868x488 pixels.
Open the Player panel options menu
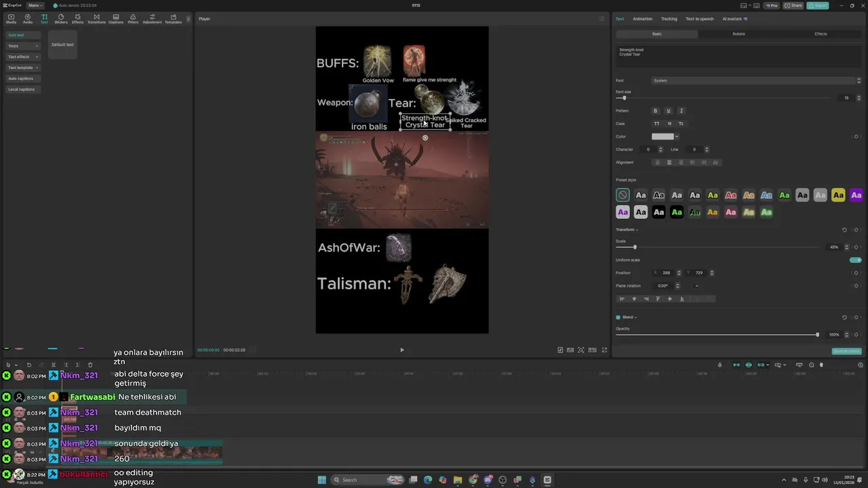point(601,19)
